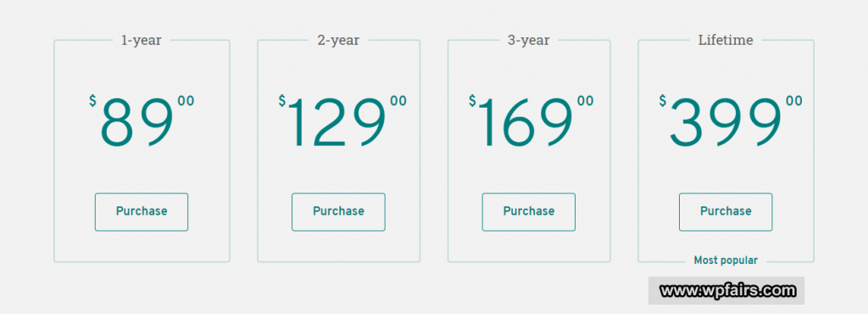The width and height of the screenshot is (868, 314).
Task: Purchase the Lifetime plan
Action: (726, 211)
